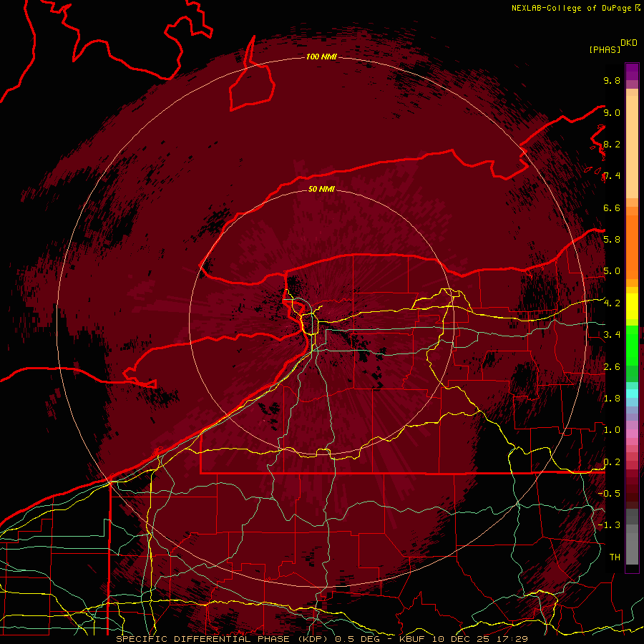This screenshot has width=644, height=644.
Task: Click the 1.0 scale value
Action: coord(612,430)
